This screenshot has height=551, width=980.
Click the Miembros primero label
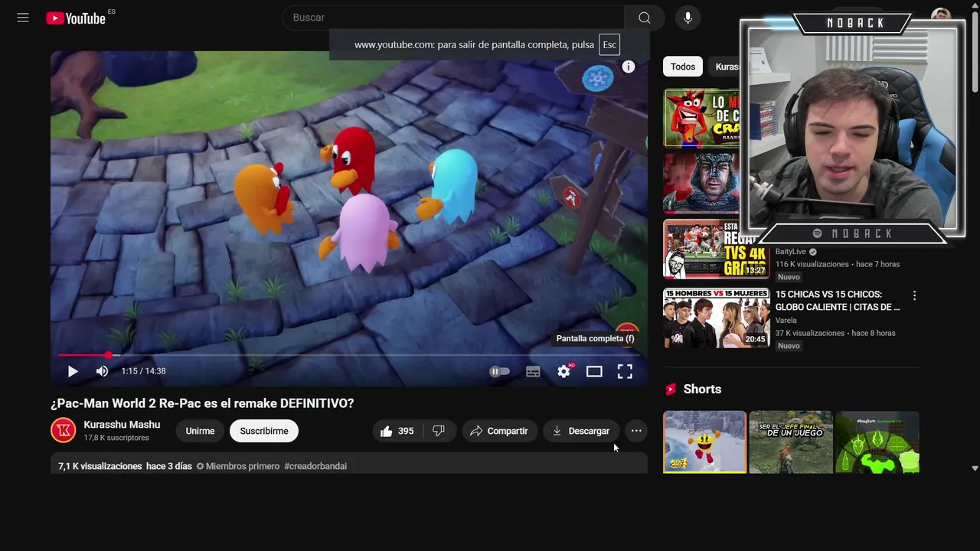(238, 466)
